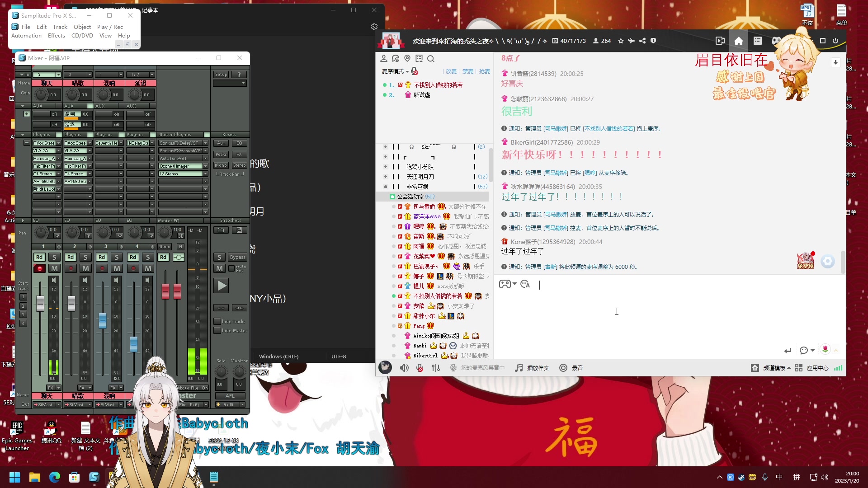The image size is (868, 488).
Task: Open the channel 1 FX dropdown
Action: click(x=59, y=388)
